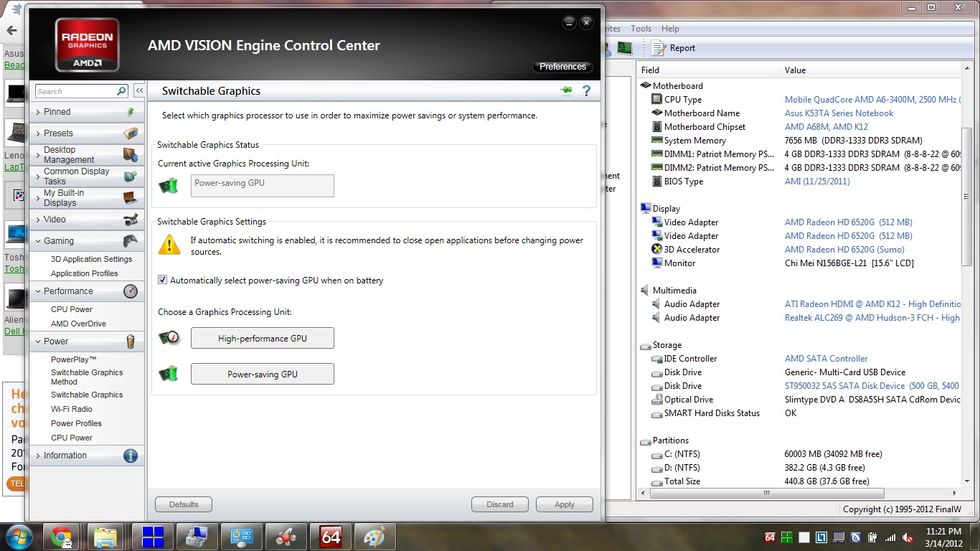Open help with the question mark icon
This screenshot has width=980, height=551.
(586, 91)
